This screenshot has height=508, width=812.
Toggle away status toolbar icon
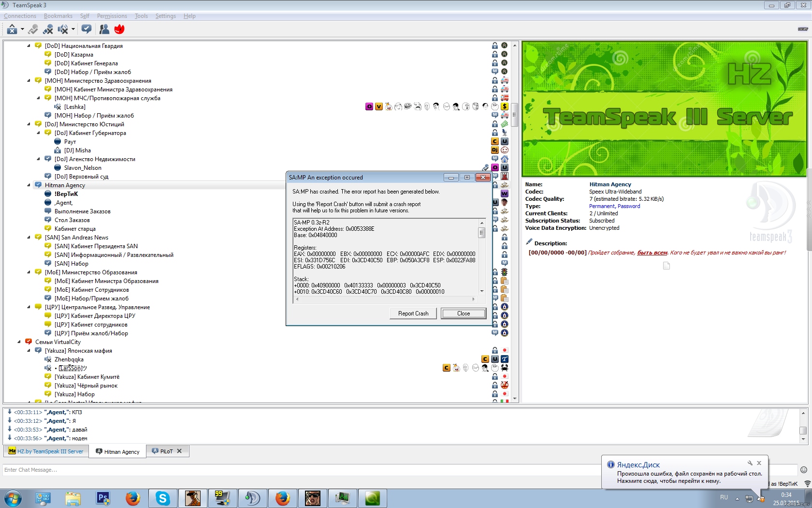pos(12,30)
